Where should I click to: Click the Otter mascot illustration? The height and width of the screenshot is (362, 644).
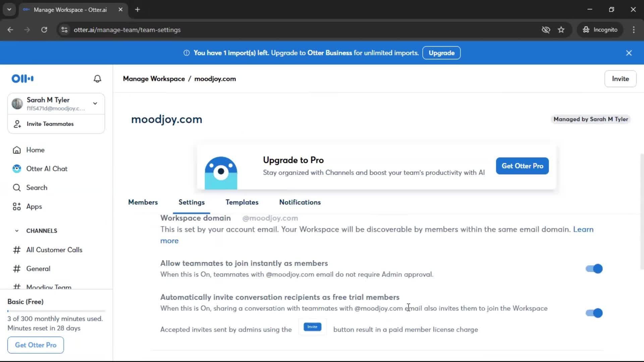point(221,173)
